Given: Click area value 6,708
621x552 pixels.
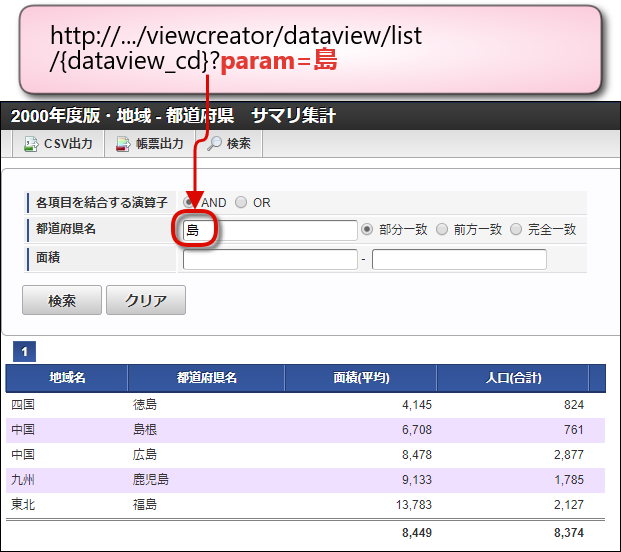Looking at the screenshot, I should [417, 430].
